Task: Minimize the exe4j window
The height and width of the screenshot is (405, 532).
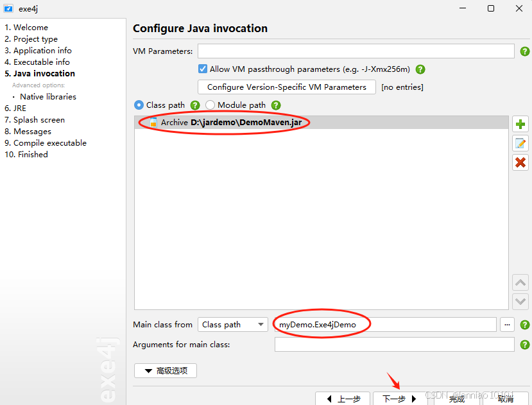Action: point(463,8)
